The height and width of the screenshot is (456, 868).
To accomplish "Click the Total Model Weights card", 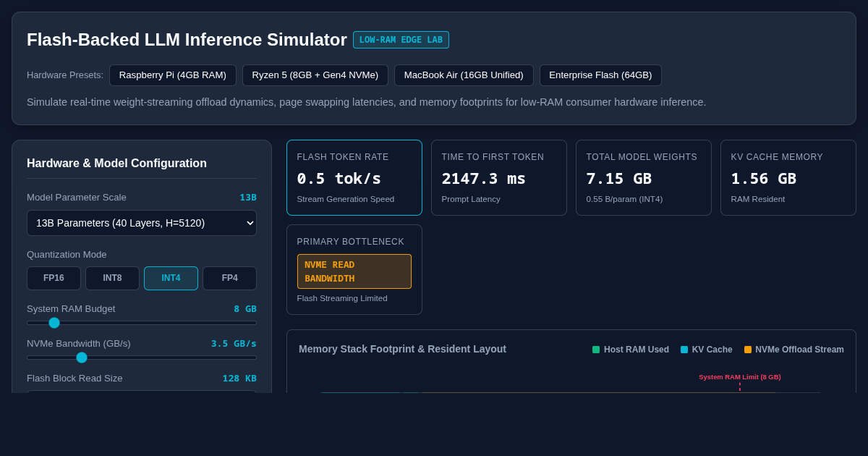I will (644, 177).
